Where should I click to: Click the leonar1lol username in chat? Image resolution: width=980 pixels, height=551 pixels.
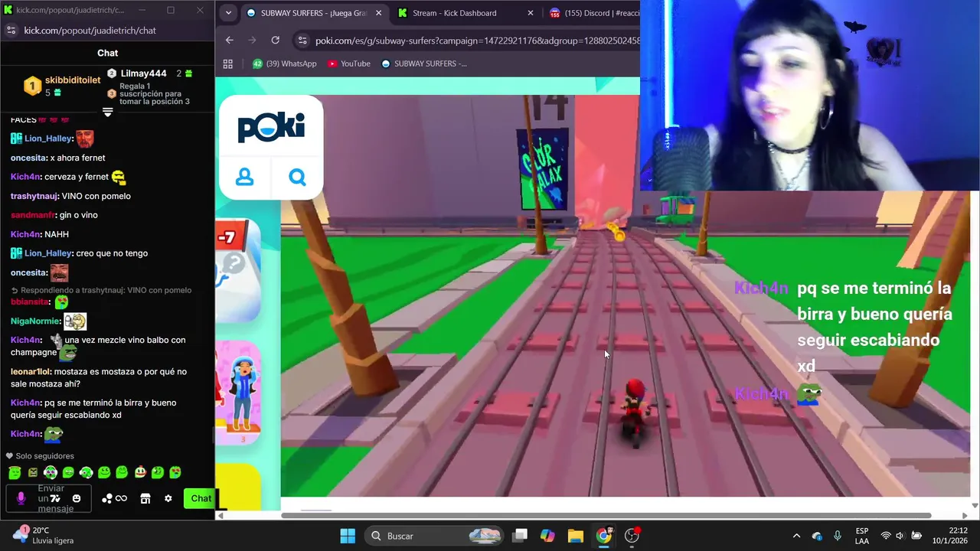pos(31,372)
